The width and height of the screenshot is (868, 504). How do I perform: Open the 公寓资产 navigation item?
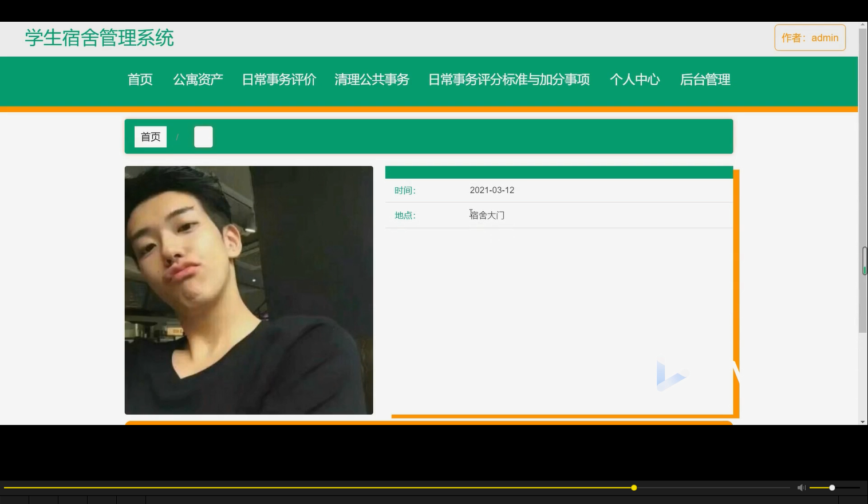point(198,80)
